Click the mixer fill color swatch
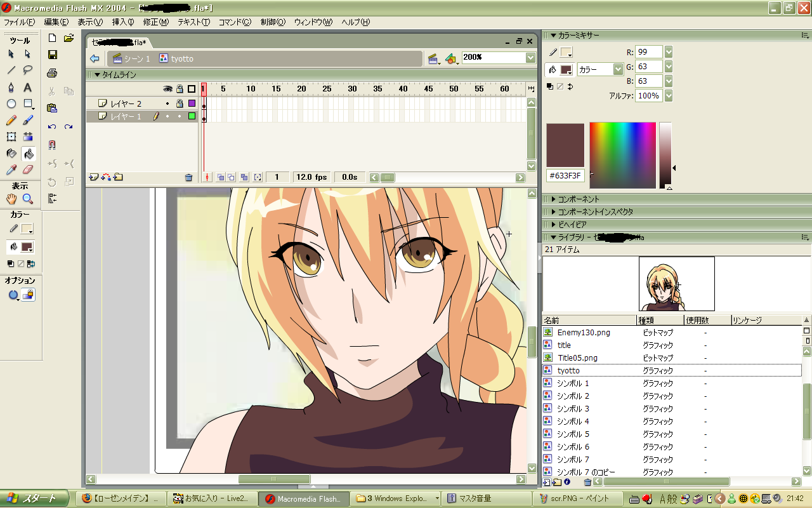The width and height of the screenshot is (812, 508). (x=566, y=70)
